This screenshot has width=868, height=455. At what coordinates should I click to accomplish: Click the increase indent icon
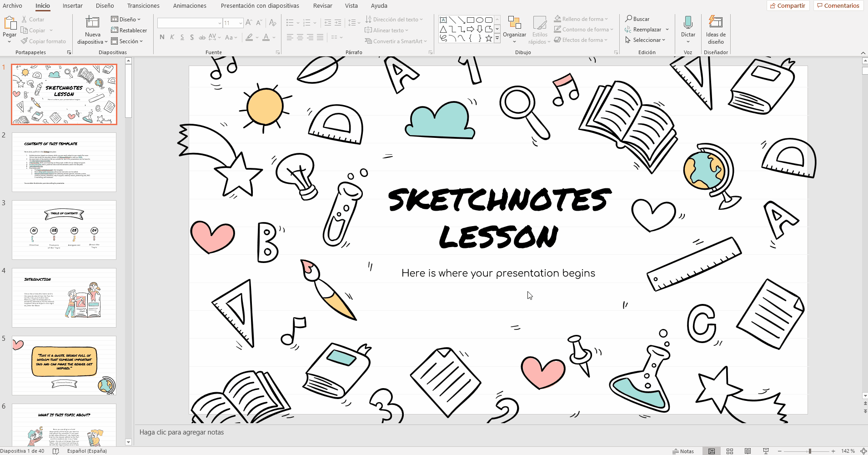tap(338, 23)
